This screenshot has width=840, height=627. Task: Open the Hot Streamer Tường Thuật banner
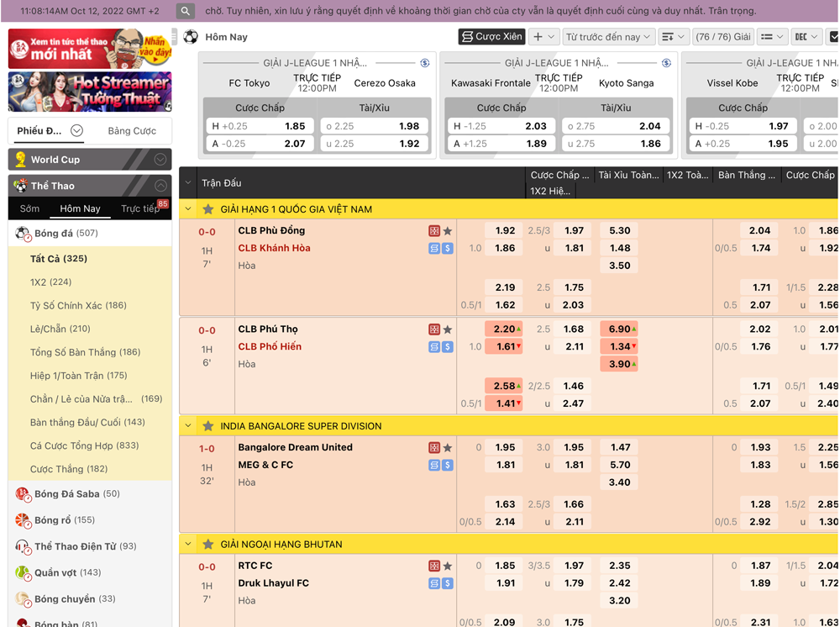pyautogui.click(x=90, y=92)
